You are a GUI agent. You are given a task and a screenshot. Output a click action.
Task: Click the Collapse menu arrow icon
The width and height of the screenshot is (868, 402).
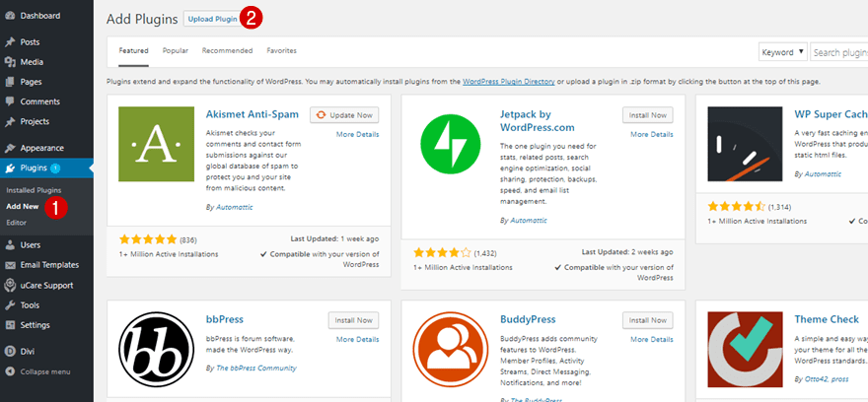pyautogui.click(x=10, y=371)
